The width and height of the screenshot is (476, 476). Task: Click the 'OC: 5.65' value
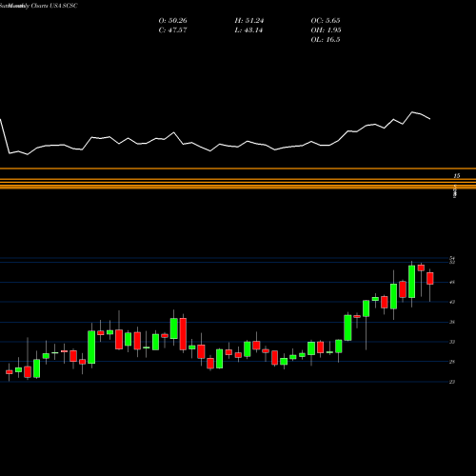click(x=326, y=21)
